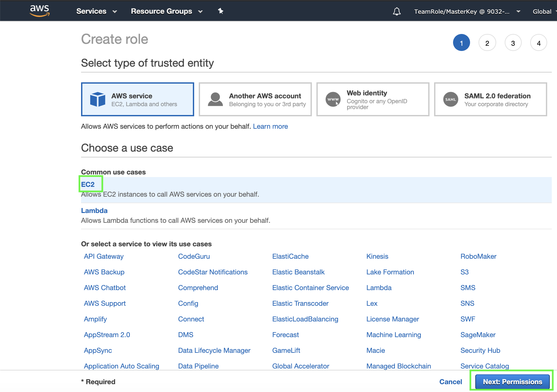Select Macie service
Viewport: 557px width, 392px height.
tap(376, 351)
